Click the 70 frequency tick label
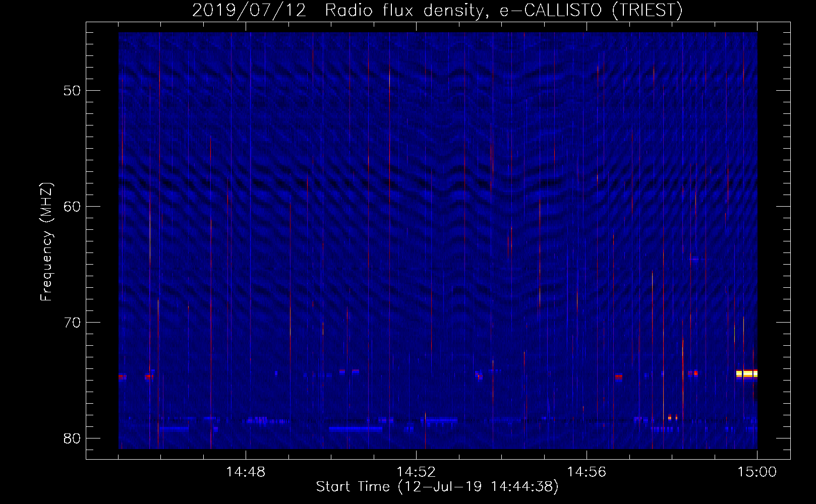The image size is (816, 504). point(72,323)
